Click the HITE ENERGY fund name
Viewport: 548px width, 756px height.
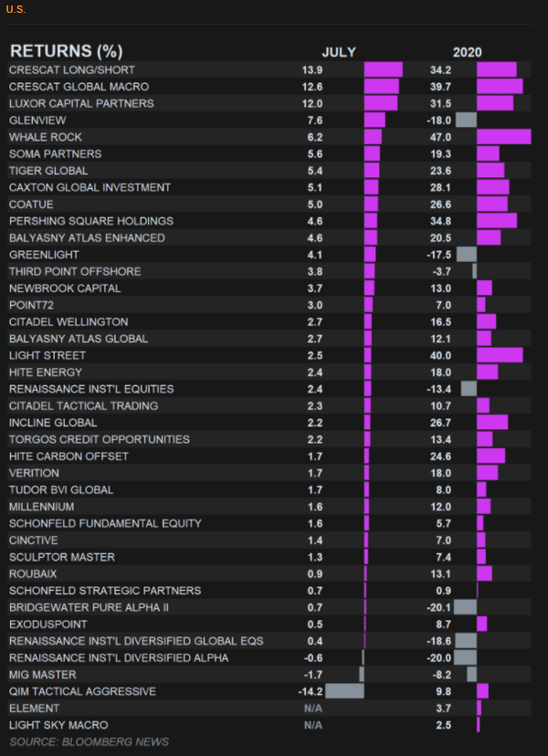pos(46,373)
